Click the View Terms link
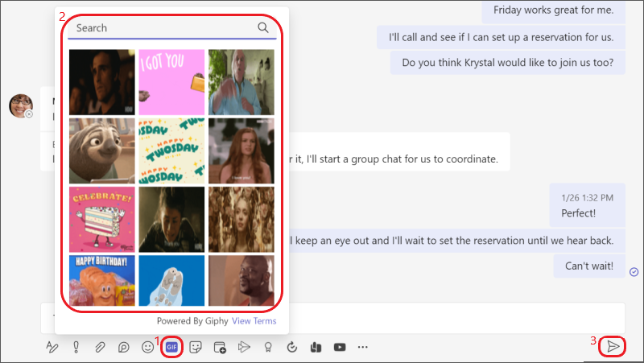Screen dimensions: 644x363 (254, 320)
